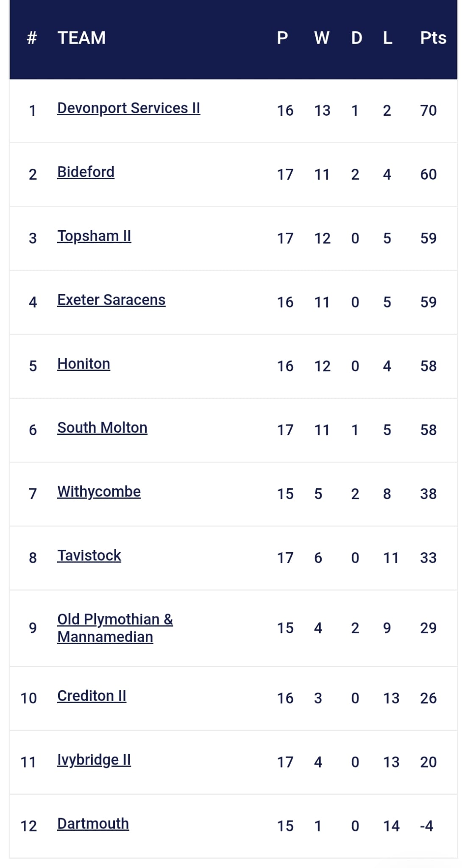Click the # position column header
Screen dimensions: 462x868
tap(32, 38)
